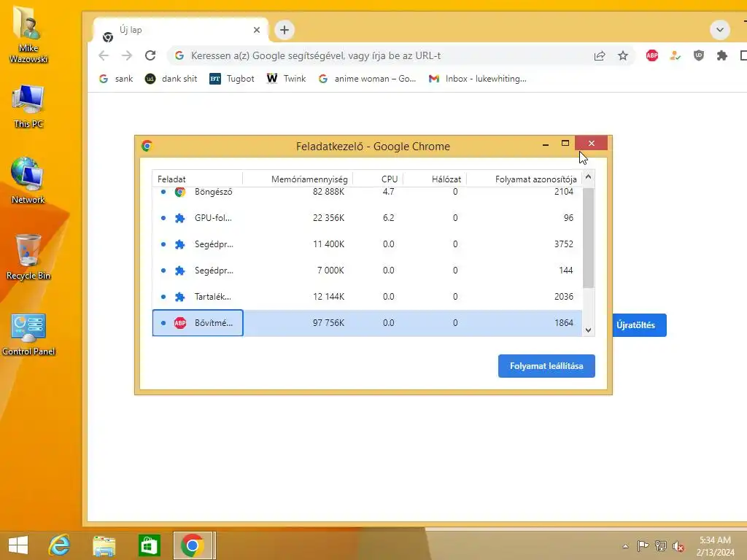This screenshot has height=560, width=747.
Task: Click the extension icon beside Adblock Plus
Action: pos(675,55)
